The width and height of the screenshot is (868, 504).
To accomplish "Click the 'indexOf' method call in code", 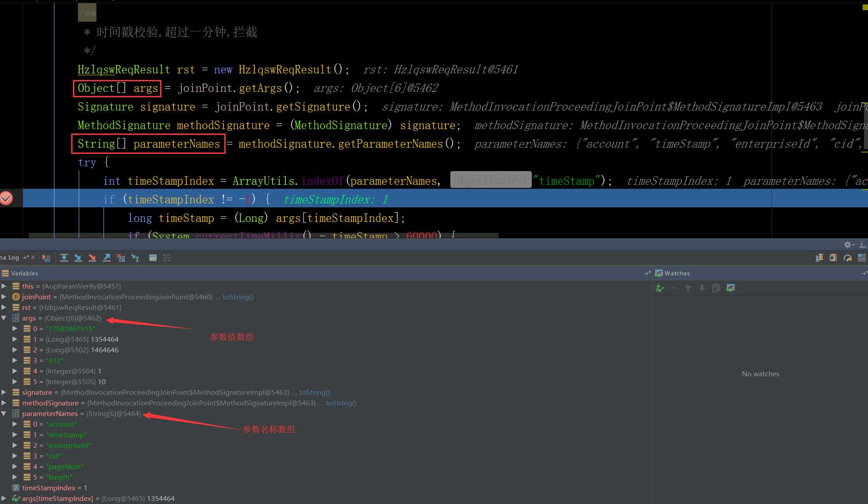I will coord(323,181).
